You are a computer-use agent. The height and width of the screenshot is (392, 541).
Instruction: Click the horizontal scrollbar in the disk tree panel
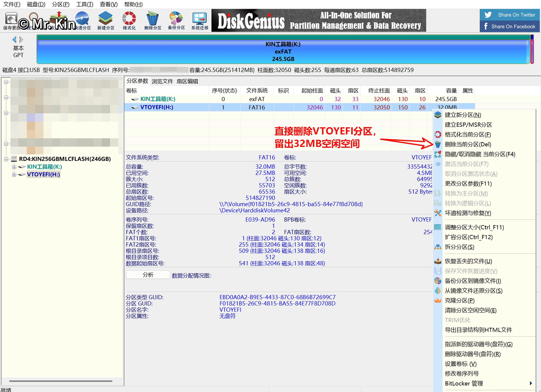[x=61, y=381]
